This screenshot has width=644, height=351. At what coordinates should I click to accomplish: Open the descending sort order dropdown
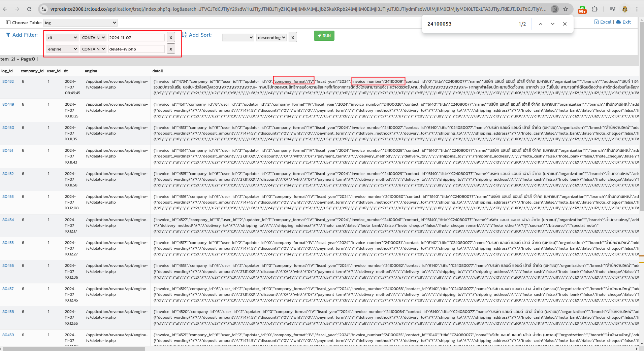click(271, 37)
